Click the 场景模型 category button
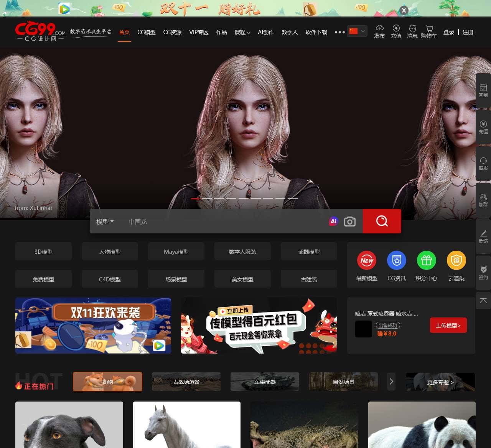 point(176,279)
